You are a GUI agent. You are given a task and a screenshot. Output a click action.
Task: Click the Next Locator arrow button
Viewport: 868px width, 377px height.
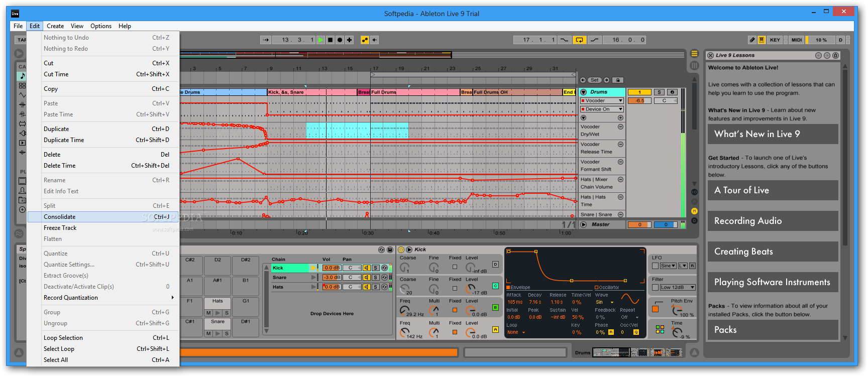[607, 80]
